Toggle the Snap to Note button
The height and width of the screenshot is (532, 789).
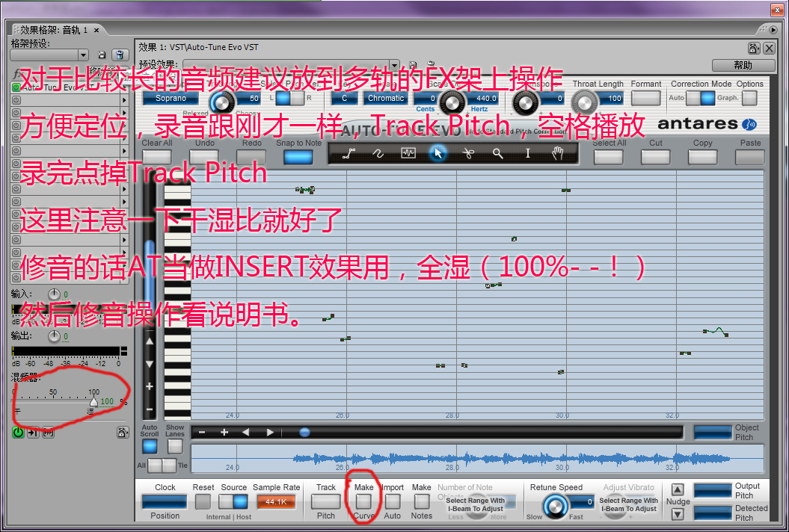pos(299,158)
